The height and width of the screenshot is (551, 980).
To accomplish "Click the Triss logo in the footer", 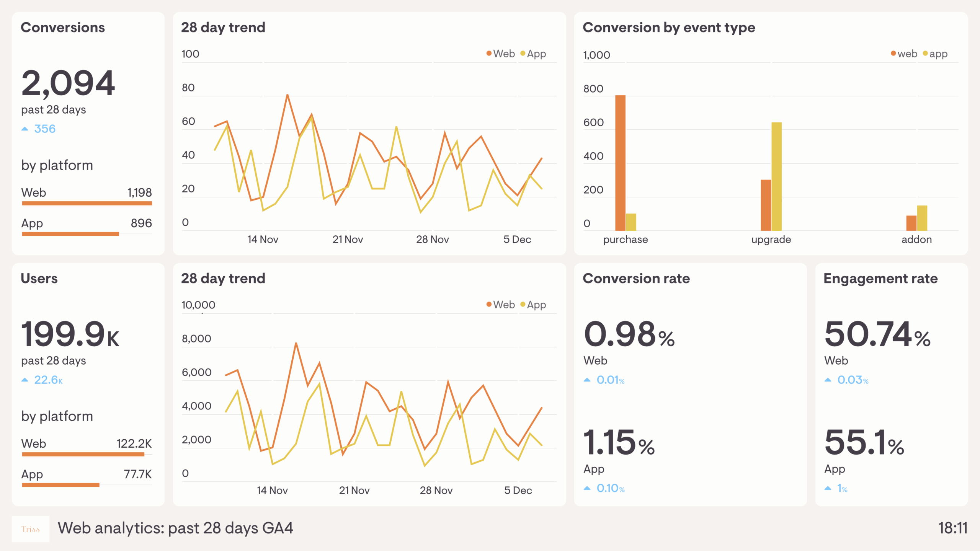I will click(30, 529).
